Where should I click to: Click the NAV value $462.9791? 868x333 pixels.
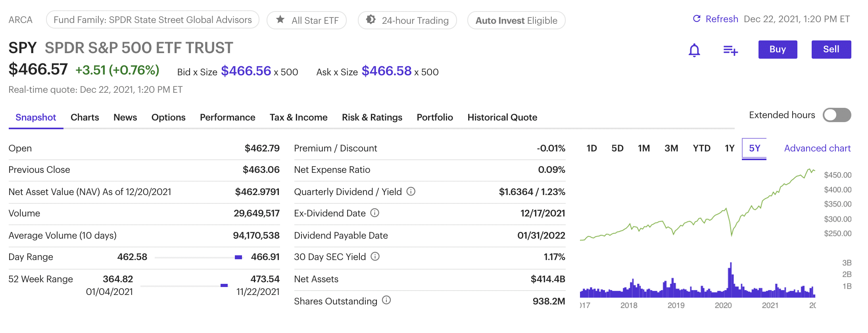[x=257, y=192]
